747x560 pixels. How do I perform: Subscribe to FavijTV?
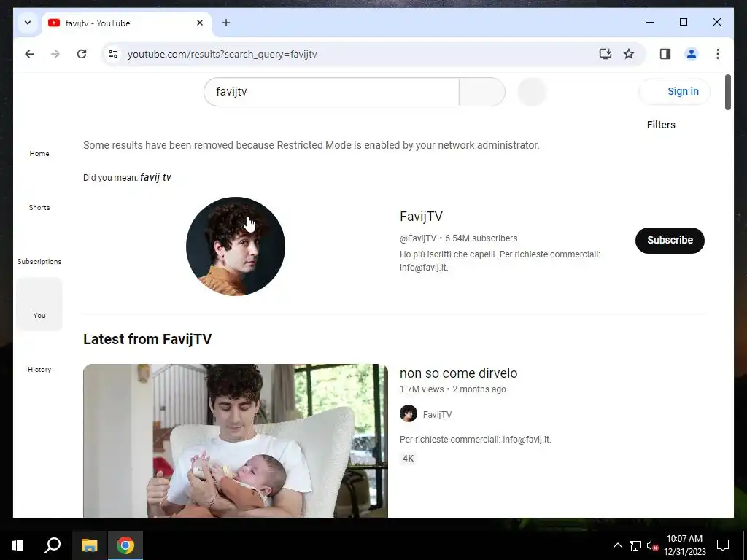point(670,240)
